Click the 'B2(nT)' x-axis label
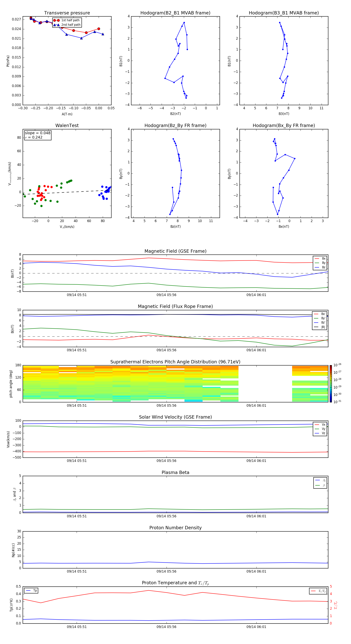This screenshot has height=644, width=351. pos(175,114)
